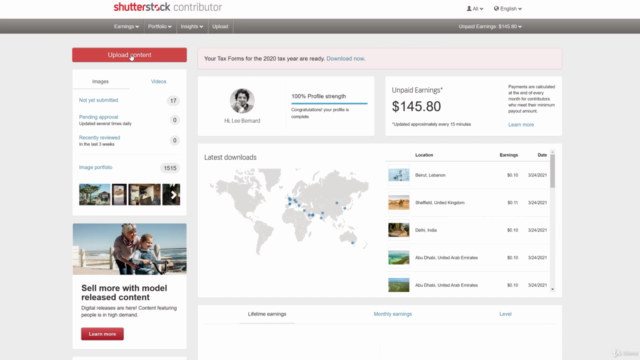Image resolution: width=640 pixels, height=360 pixels.
Task: Click the next arrow on portfolio thumbnails
Action: click(174, 195)
